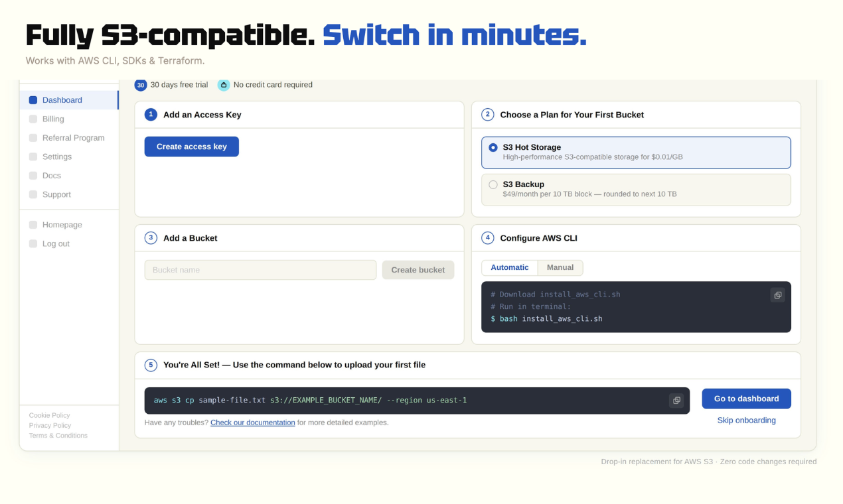Click the Docs sidebar icon
This screenshot has height=504, width=843.
point(33,176)
